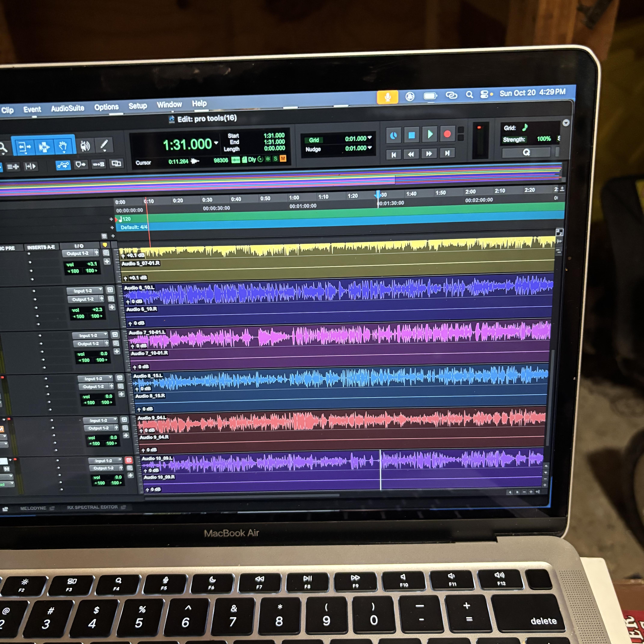Open Input 1-2 selector on Audio 7 track
The image size is (644, 644).
(x=90, y=335)
